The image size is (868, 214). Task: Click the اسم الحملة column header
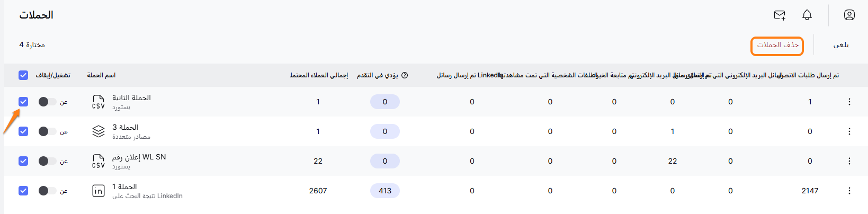pos(101,75)
